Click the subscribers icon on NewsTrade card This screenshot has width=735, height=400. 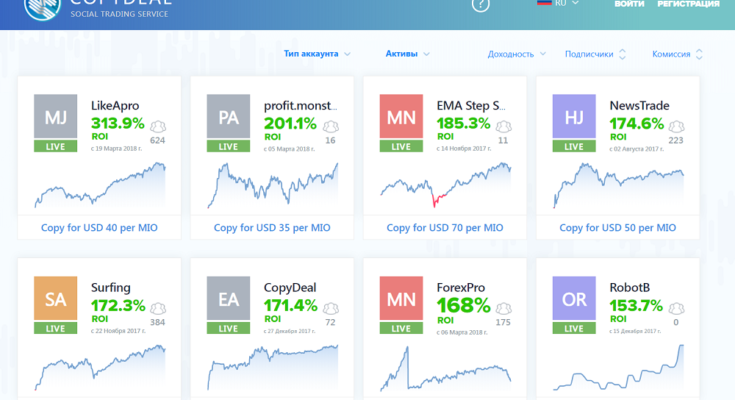[675, 125]
